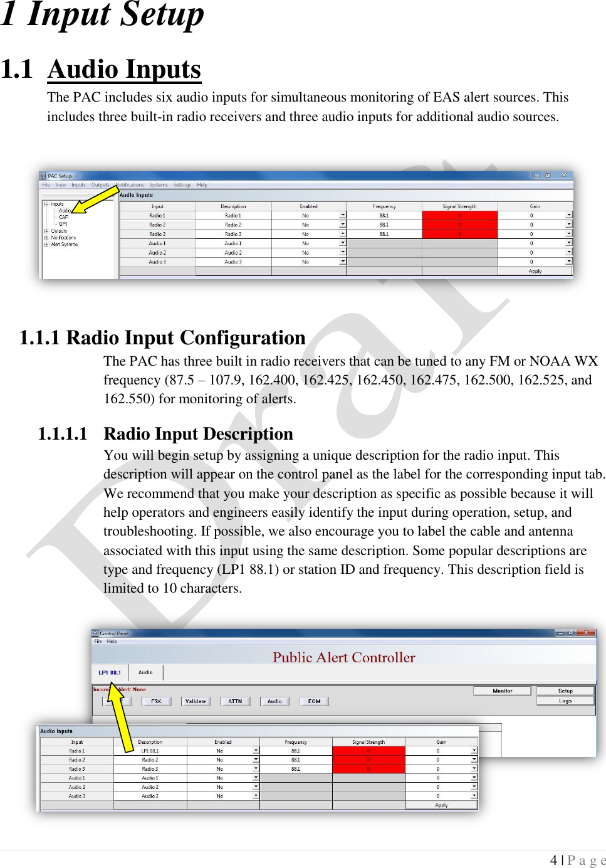
Task: Switch to the Audio tab in Control Panel
Action: 146,673
